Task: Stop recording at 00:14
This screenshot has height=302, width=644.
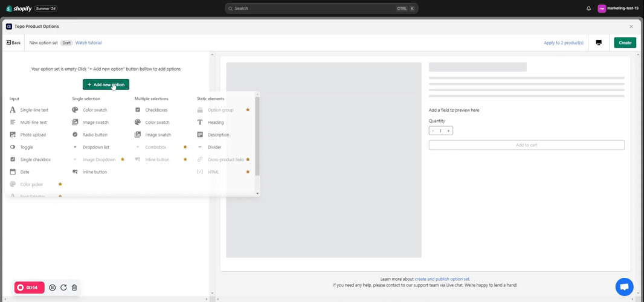Action: (x=29, y=288)
